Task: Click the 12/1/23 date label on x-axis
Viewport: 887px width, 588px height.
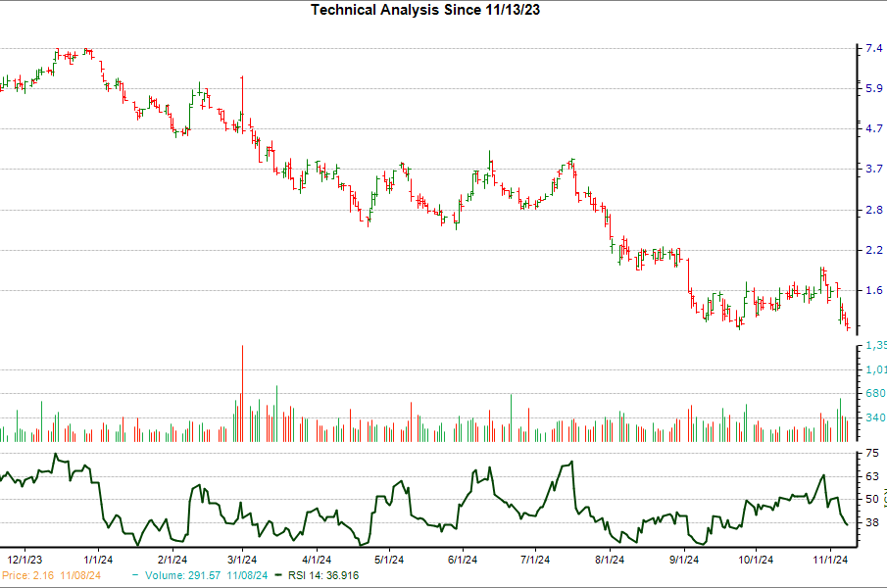Action: (25, 560)
